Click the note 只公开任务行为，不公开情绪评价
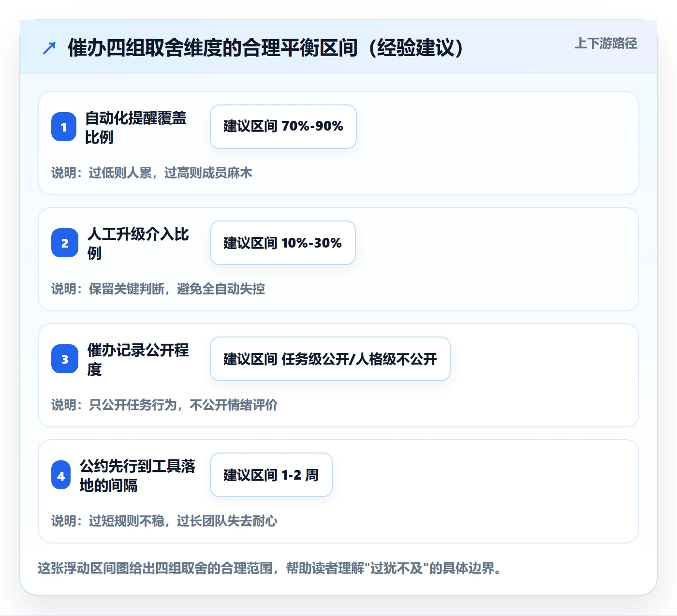The width and height of the screenshot is (677, 616). pos(164,405)
